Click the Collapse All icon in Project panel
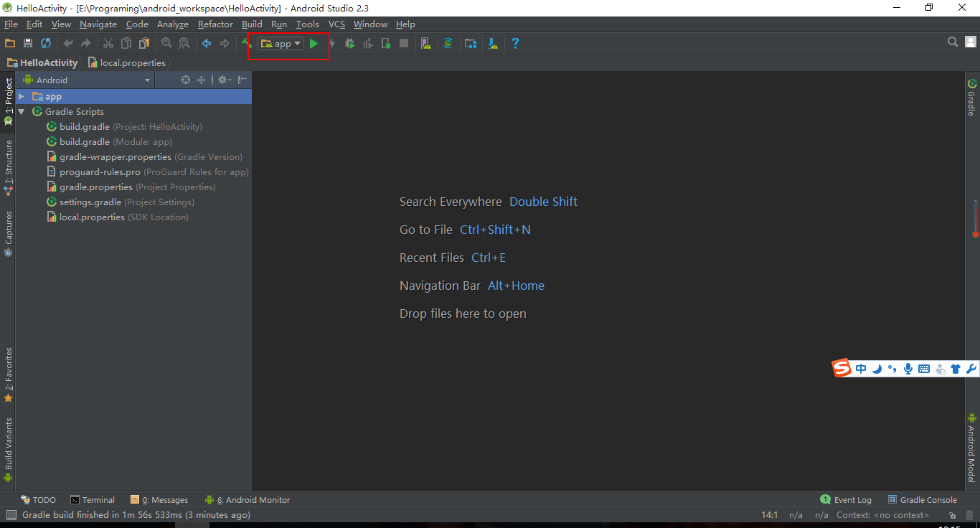The width and height of the screenshot is (980, 528). (201, 80)
